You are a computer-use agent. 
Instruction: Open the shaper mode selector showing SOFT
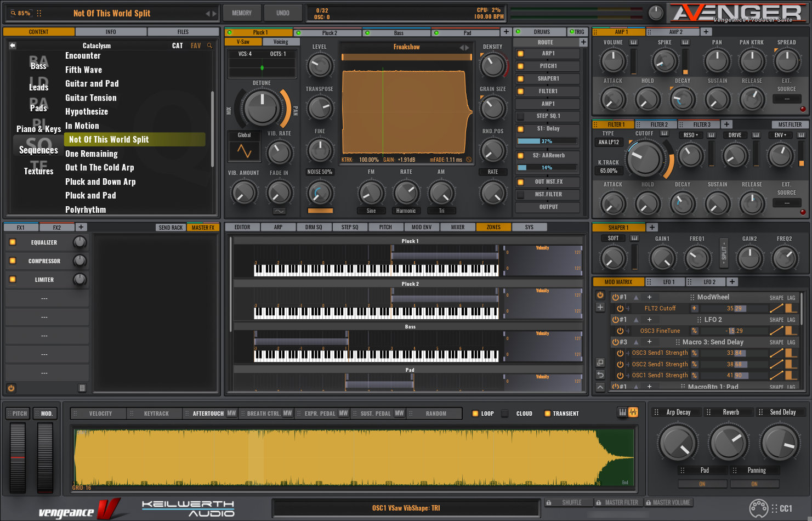coord(613,238)
